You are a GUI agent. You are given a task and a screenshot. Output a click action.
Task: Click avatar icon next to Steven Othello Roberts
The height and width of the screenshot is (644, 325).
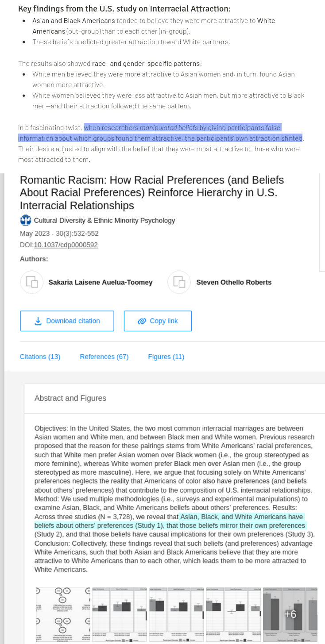[179, 282]
